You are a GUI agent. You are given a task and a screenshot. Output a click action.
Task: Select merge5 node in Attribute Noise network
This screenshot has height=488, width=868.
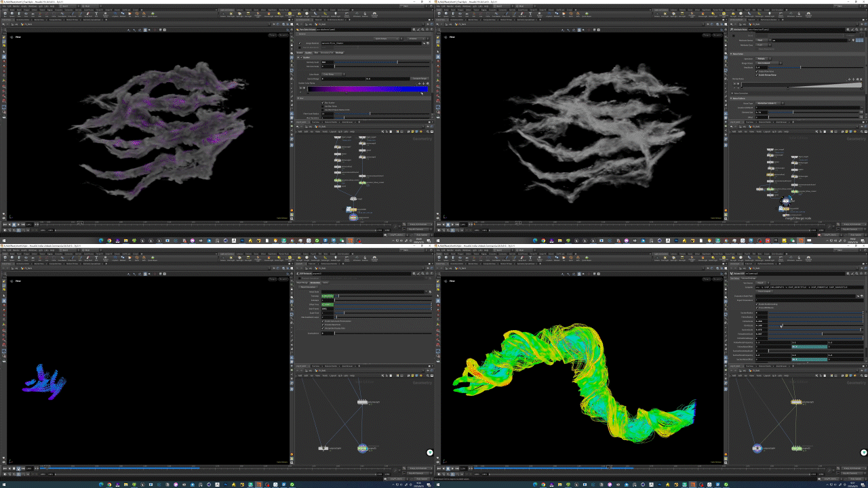pyautogui.click(x=785, y=201)
